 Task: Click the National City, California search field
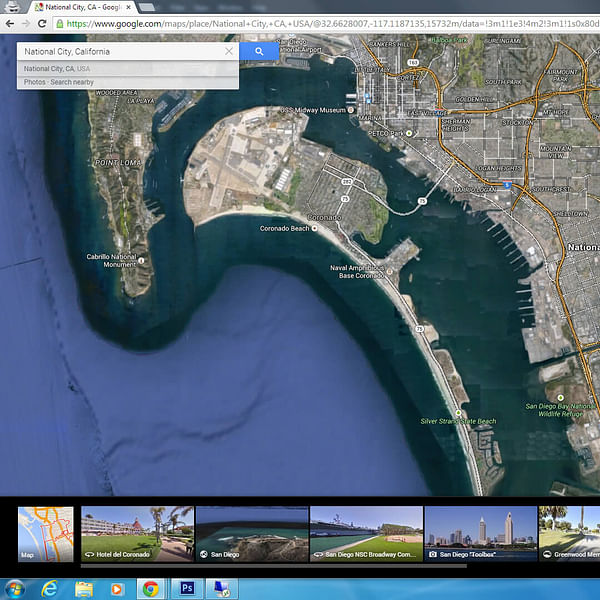(122, 51)
